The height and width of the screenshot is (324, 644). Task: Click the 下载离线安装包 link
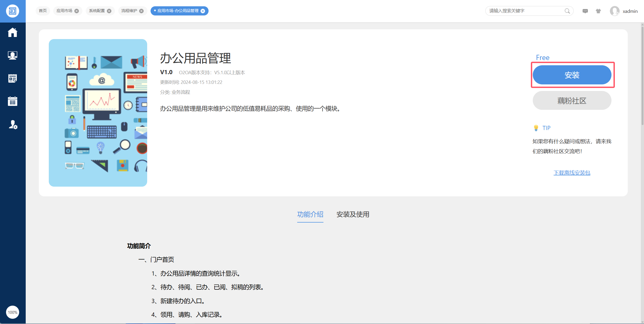[x=572, y=173]
